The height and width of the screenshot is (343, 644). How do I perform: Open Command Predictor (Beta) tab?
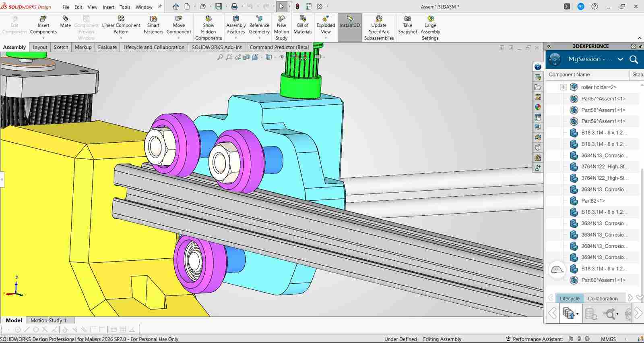pyautogui.click(x=279, y=47)
